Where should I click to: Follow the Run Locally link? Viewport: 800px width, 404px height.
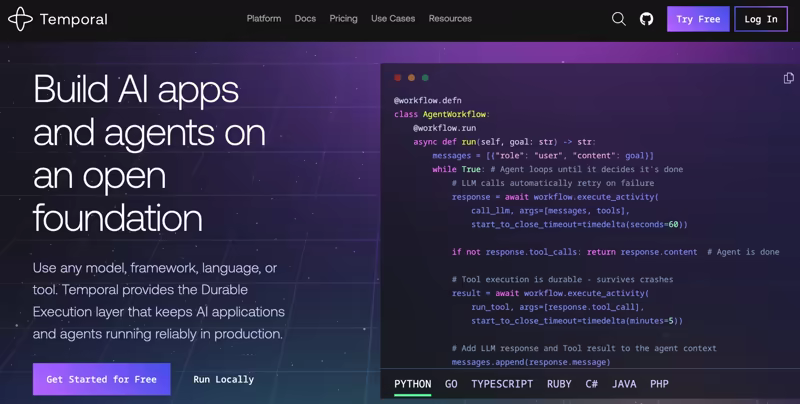pos(223,379)
